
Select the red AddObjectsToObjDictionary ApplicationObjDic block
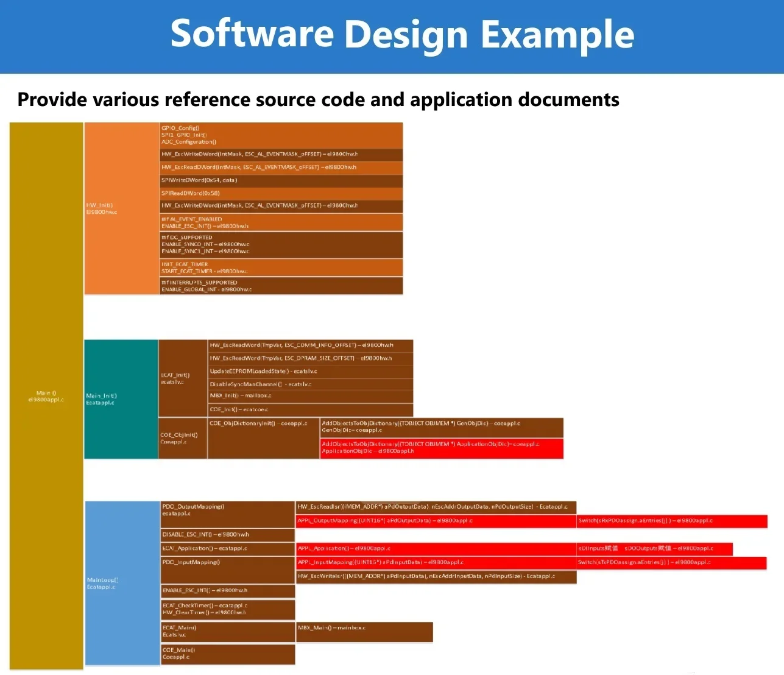pos(442,448)
